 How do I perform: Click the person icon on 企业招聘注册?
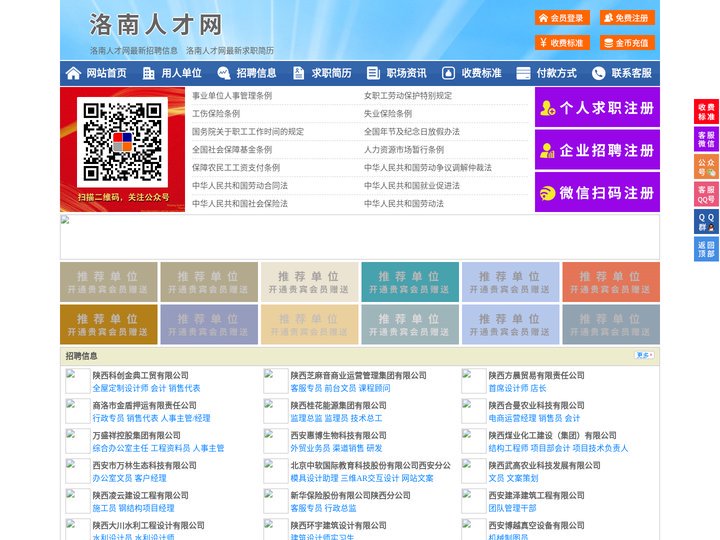click(x=547, y=150)
